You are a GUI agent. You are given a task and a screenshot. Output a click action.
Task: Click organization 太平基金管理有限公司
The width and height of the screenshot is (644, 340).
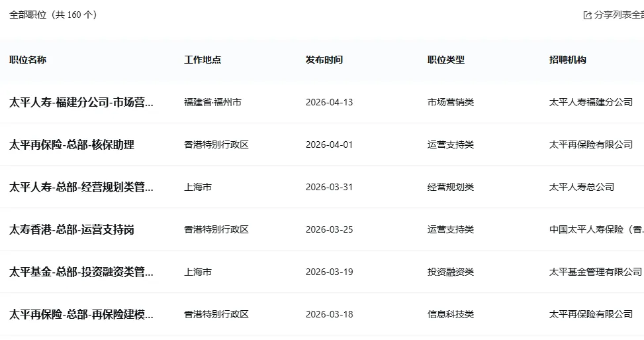[596, 272]
